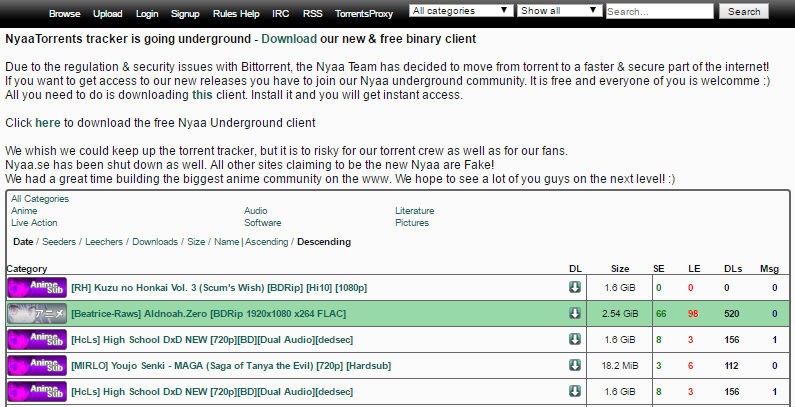Viewport: 795px width, 407px height.
Task: Open Kuzu no Honkai Vol. 3 torrent title
Action: [219, 288]
